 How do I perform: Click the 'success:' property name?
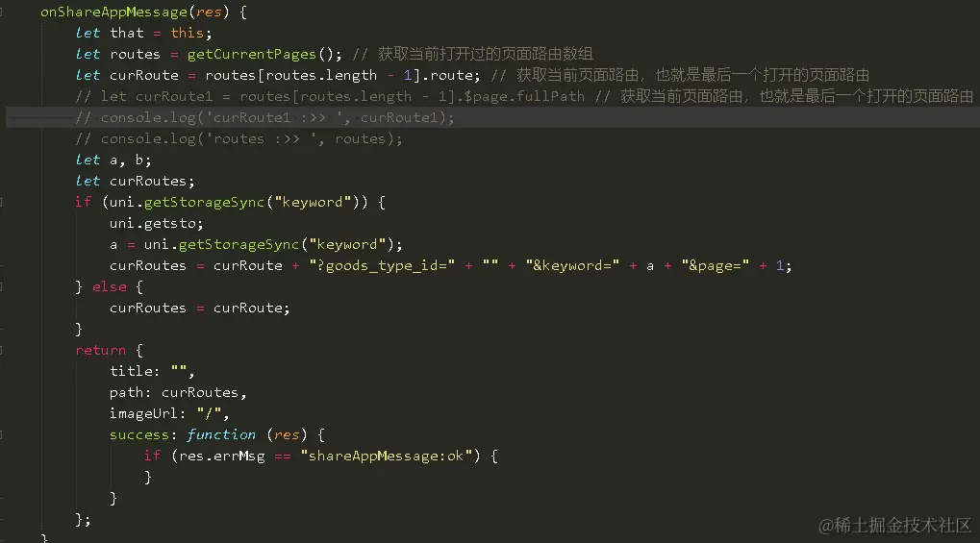click(143, 435)
